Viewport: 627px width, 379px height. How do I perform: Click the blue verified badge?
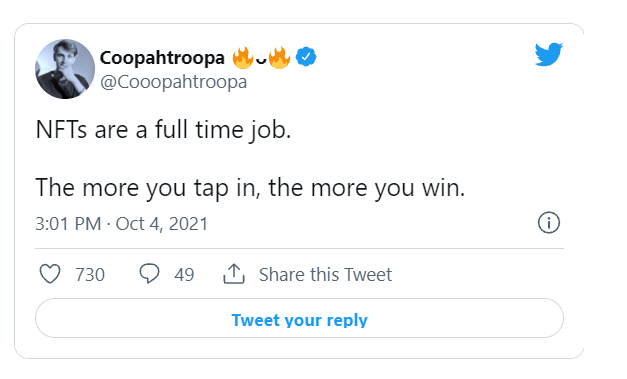point(306,57)
